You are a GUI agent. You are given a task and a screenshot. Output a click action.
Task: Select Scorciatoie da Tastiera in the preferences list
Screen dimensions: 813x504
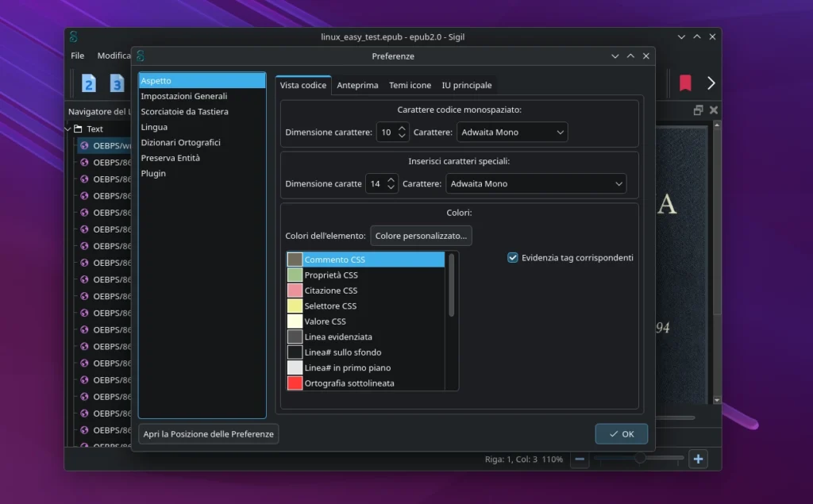pyautogui.click(x=184, y=112)
